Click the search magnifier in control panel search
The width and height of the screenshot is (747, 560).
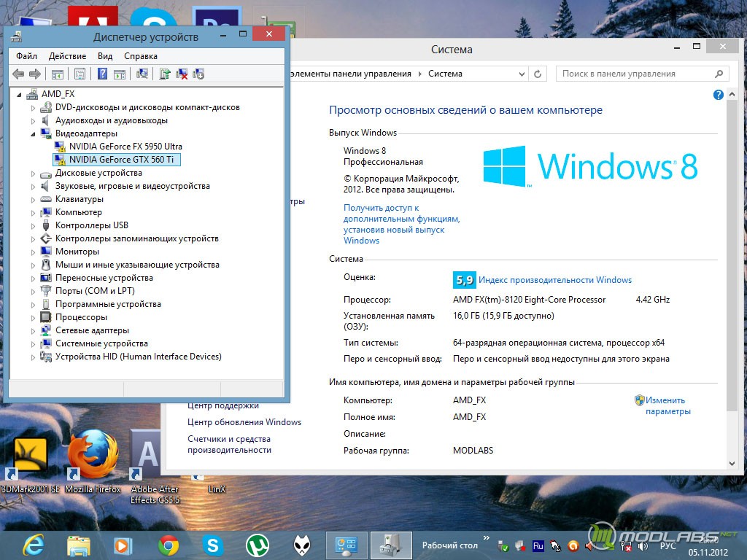tap(719, 74)
